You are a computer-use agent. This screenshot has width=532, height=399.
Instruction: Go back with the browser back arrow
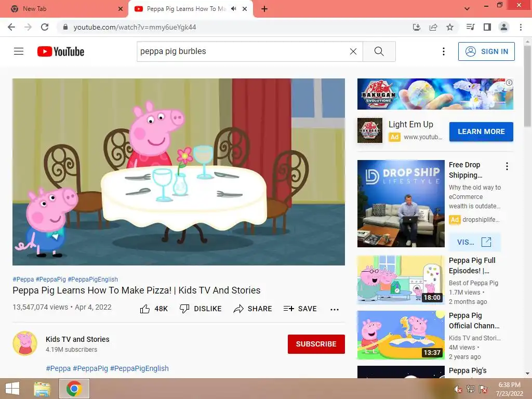pyautogui.click(x=11, y=27)
